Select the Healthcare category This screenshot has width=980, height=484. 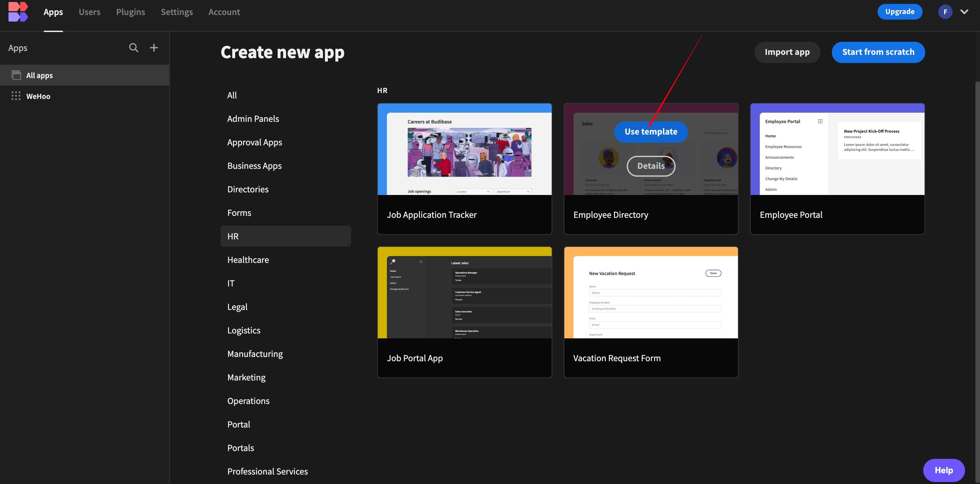click(x=248, y=260)
